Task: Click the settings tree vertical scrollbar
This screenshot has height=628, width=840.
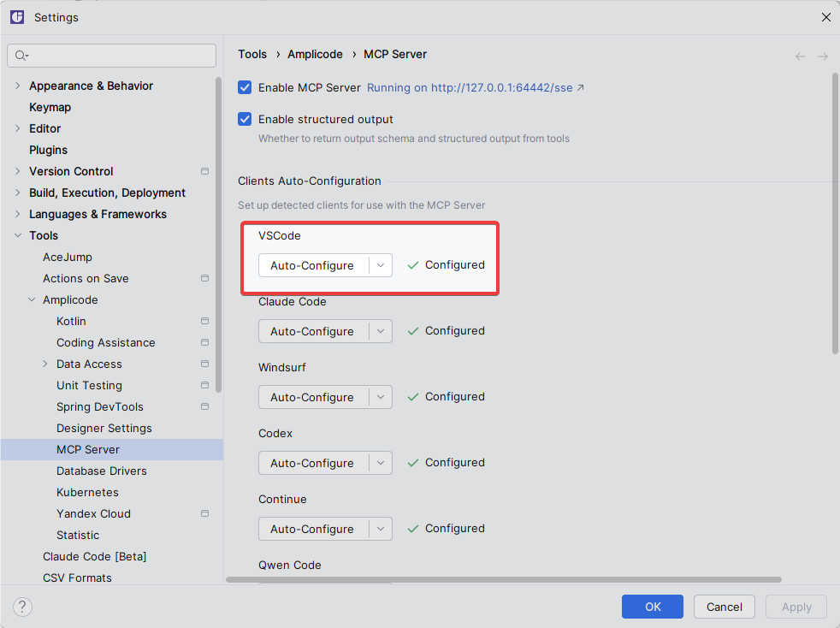Action: tap(218, 234)
